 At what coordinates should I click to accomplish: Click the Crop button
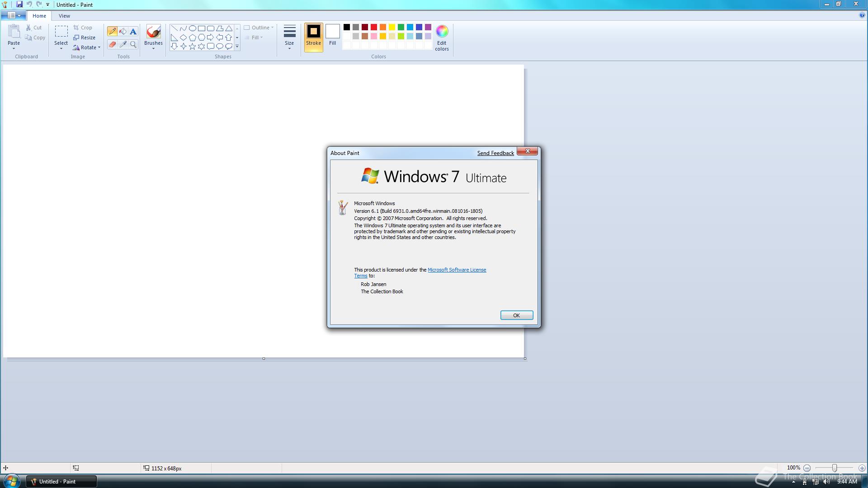(83, 28)
